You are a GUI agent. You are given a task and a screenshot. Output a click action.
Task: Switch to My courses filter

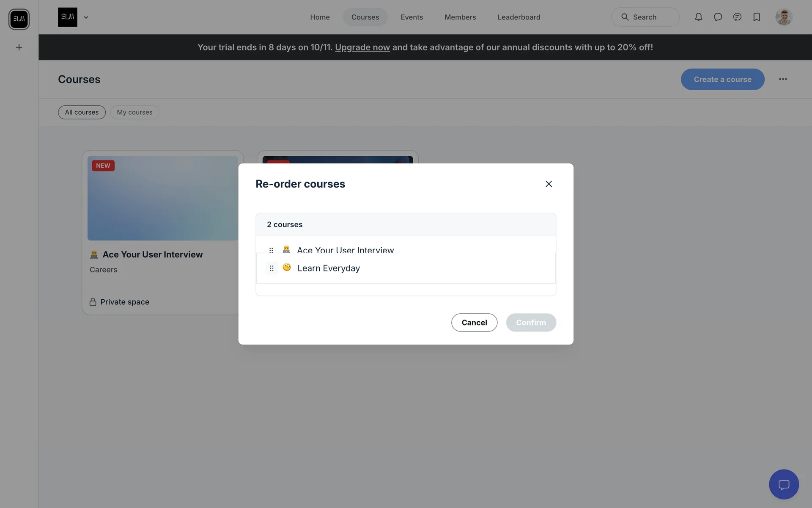pos(134,112)
